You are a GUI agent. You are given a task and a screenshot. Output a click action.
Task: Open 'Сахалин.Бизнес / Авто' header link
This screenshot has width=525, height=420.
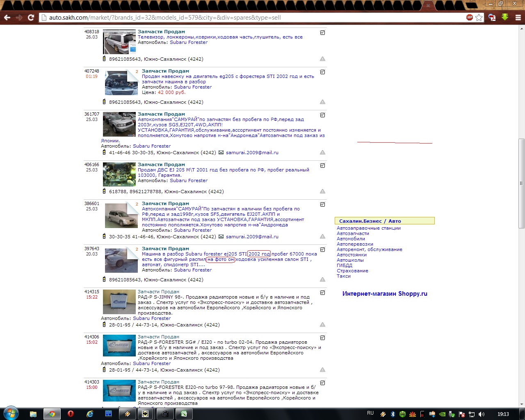370,221
